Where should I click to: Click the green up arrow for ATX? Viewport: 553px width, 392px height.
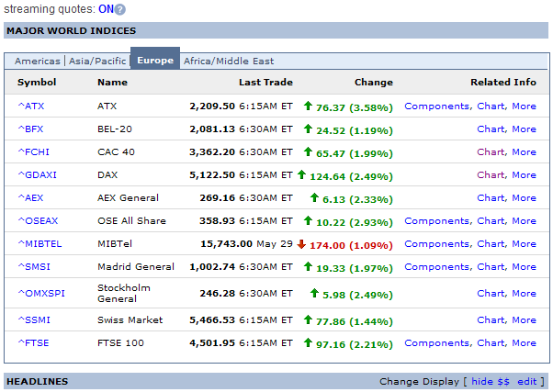coord(308,106)
